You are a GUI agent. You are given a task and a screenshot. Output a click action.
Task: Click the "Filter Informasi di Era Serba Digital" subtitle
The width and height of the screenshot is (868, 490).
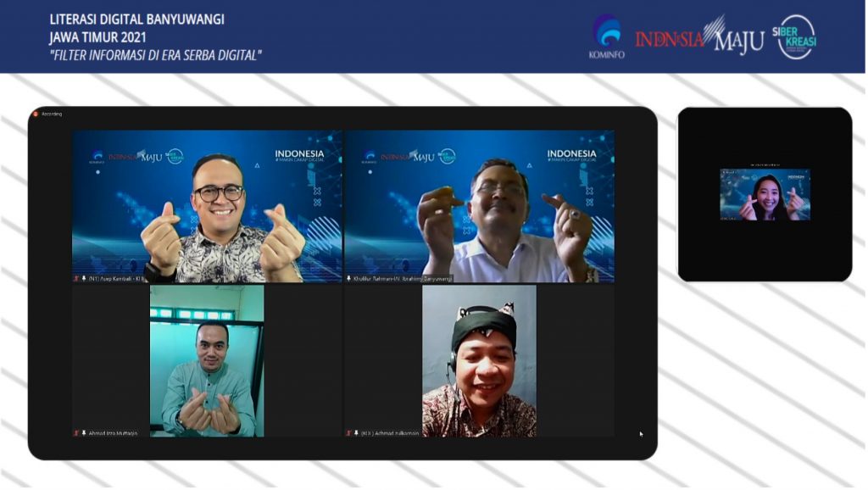tap(156, 55)
